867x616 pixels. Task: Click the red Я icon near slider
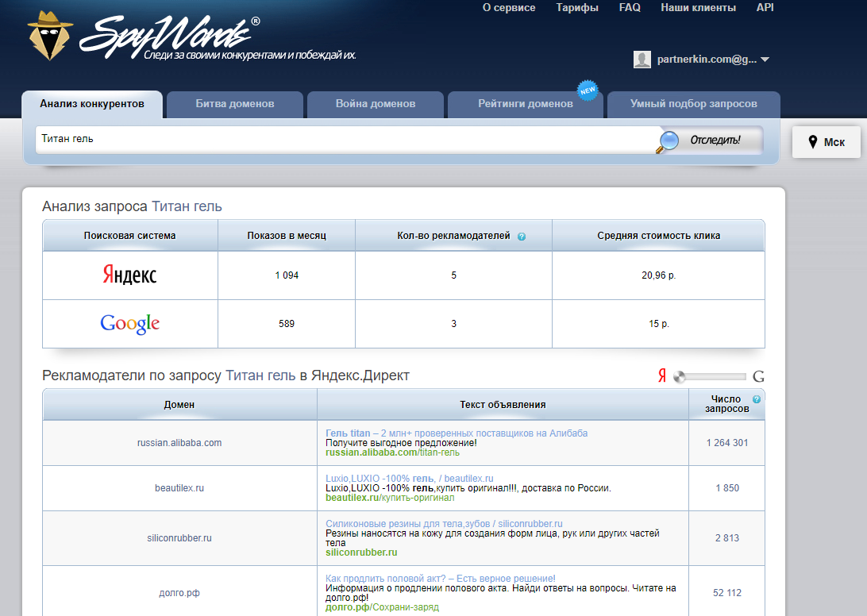(661, 377)
